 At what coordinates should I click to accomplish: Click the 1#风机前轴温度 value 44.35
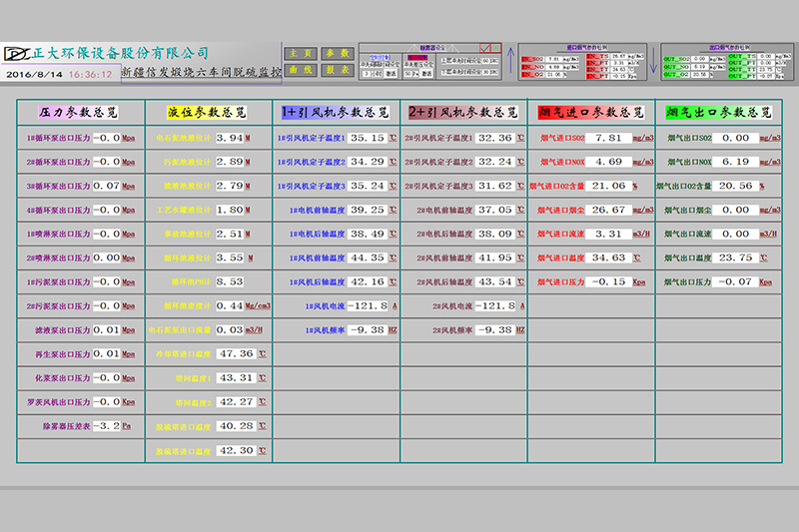368,259
